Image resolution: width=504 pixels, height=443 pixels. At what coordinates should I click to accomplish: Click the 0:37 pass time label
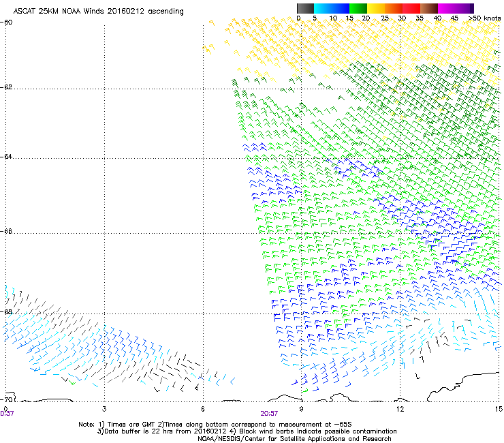[7, 414]
